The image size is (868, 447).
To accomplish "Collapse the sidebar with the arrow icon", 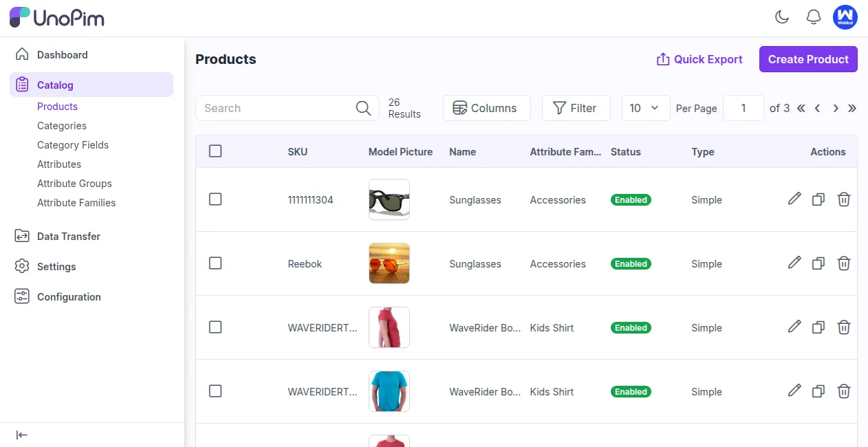I will [x=21, y=435].
